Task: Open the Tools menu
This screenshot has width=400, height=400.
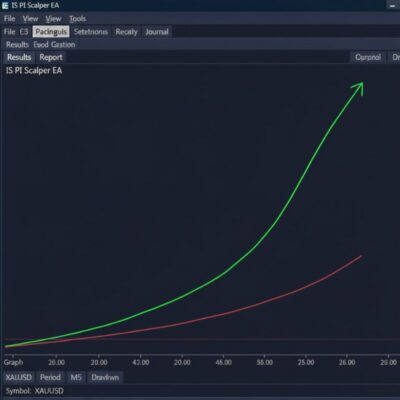Action: tap(78, 19)
